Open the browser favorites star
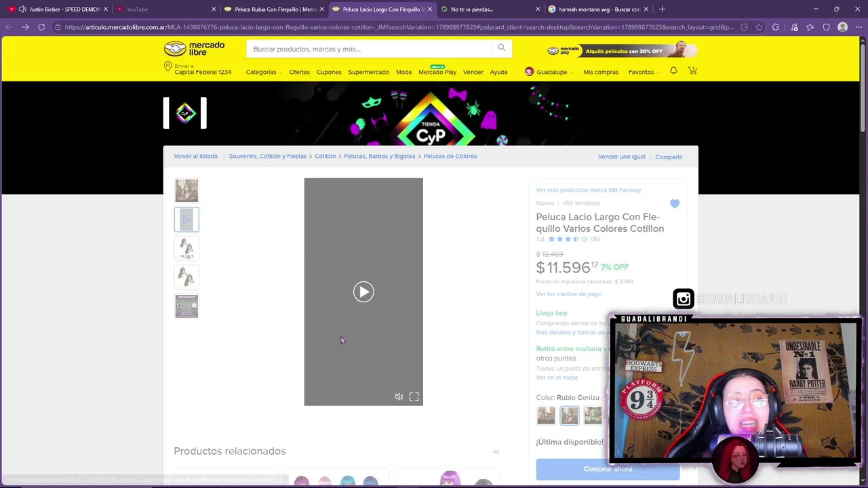 810,27
